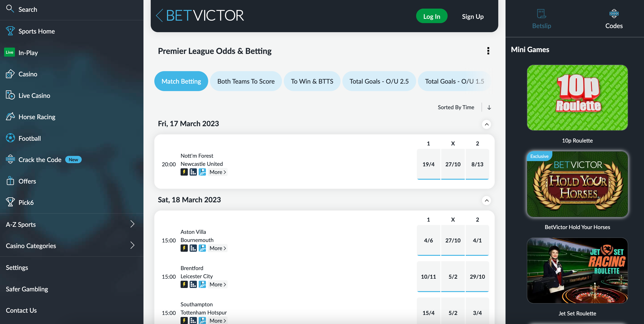Viewport: 644px width, 324px height.
Task: Click the Live Casino sidebar icon
Action: coord(10,95)
